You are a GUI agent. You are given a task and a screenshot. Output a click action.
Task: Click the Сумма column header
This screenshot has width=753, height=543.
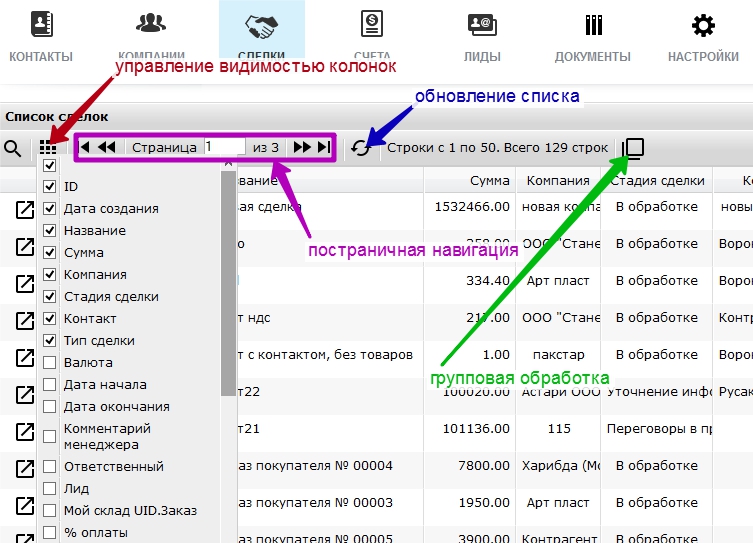(x=490, y=181)
